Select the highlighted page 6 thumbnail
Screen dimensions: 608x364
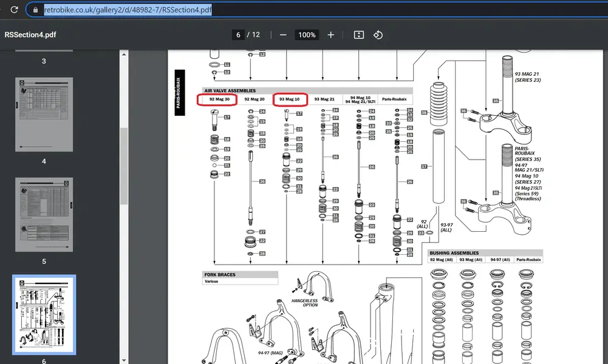pos(44,315)
